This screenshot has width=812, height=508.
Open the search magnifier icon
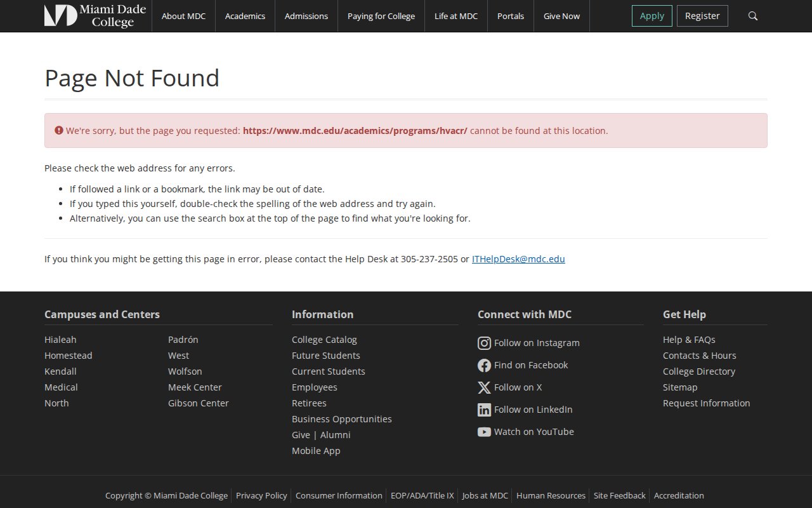point(753,16)
